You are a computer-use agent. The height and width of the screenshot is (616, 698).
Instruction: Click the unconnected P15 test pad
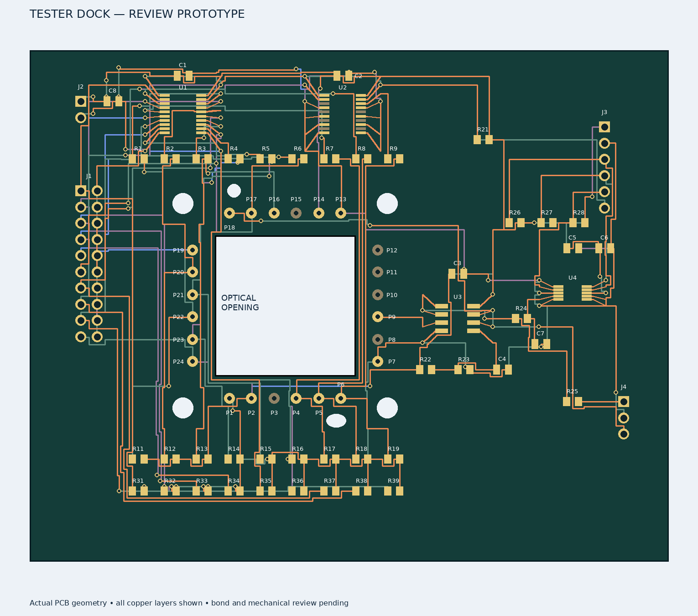pos(296,213)
